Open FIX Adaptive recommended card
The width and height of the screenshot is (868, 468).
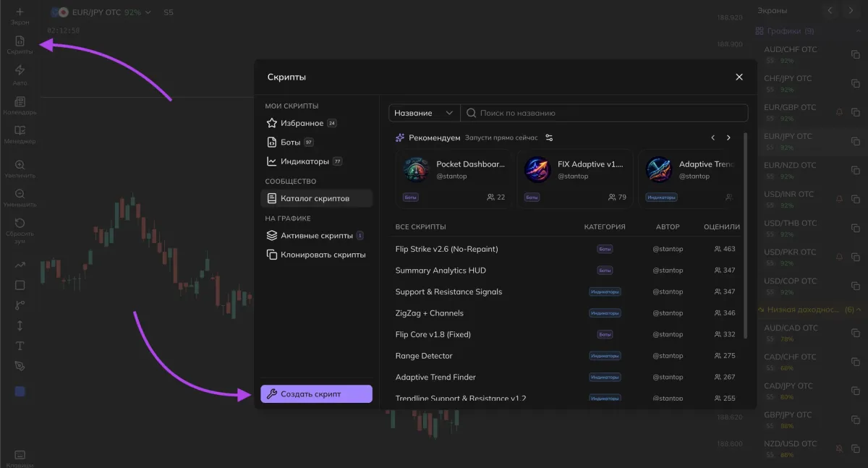575,179
